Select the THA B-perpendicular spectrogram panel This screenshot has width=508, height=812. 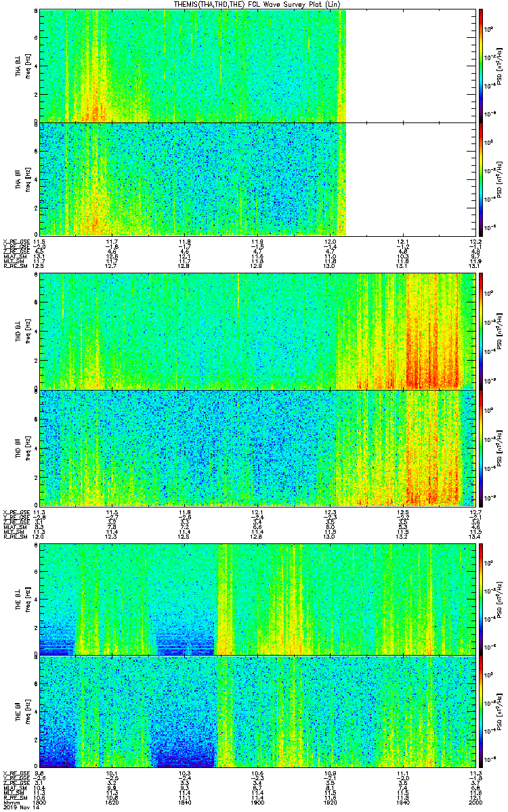coord(257,65)
